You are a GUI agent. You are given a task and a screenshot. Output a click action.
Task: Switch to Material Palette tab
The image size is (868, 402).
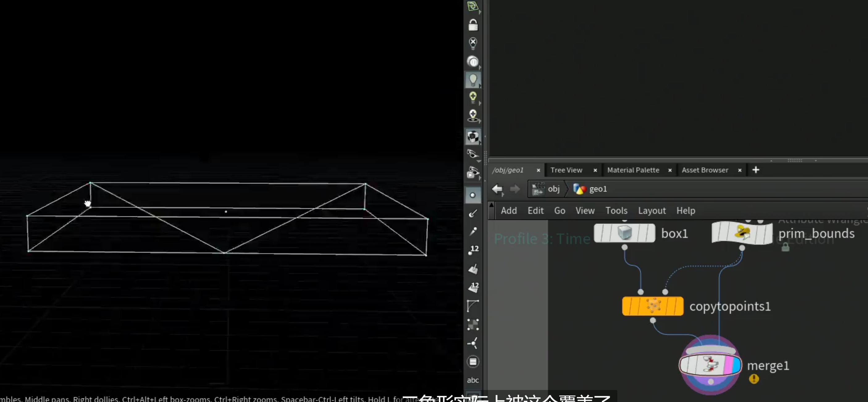[633, 170]
